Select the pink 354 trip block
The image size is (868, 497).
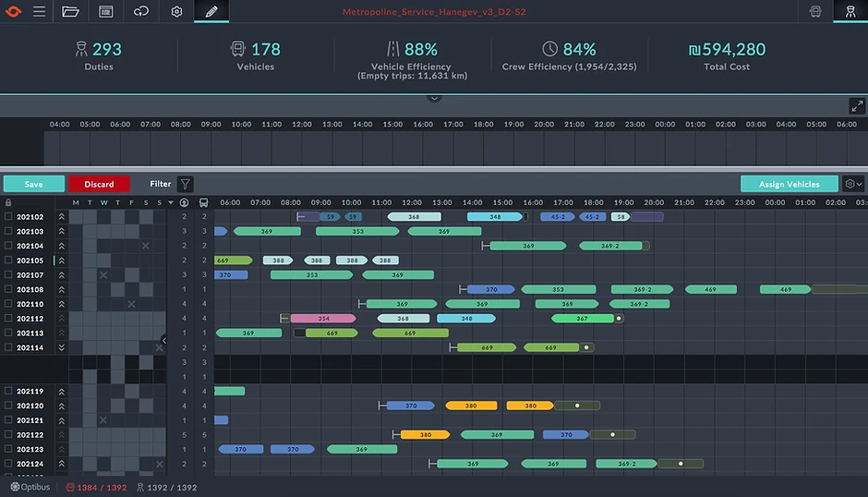pyautogui.click(x=323, y=319)
